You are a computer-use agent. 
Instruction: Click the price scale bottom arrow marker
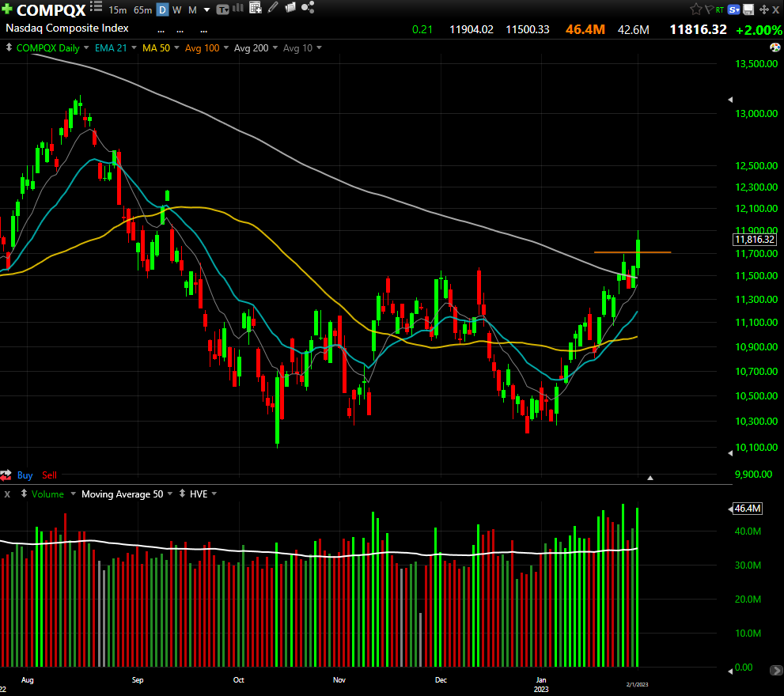coord(730,453)
